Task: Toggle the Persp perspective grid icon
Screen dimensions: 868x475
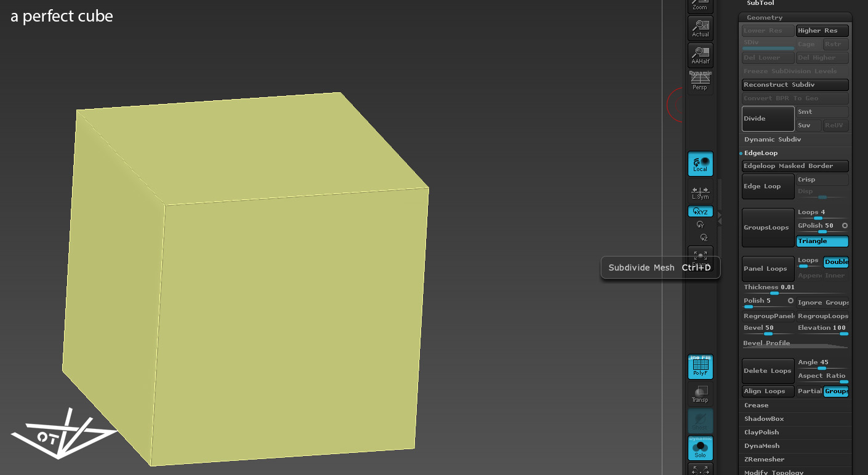Action: 700,82
